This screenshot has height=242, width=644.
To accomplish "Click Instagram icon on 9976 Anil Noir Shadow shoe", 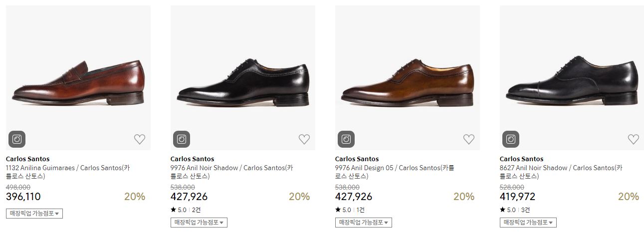I will (x=182, y=139).
